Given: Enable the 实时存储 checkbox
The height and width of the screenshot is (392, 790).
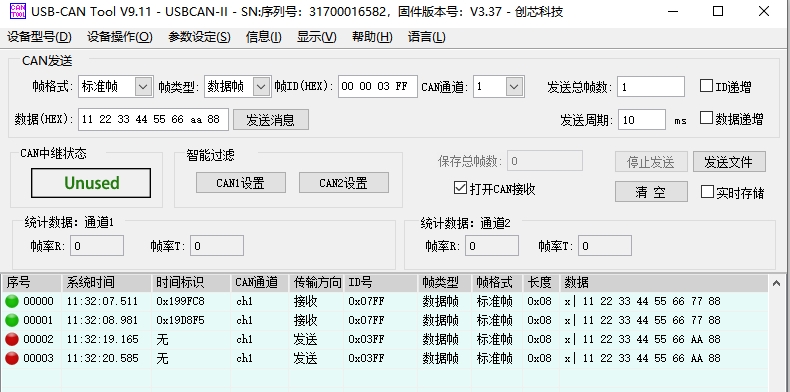Looking at the screenshot, I should click(x=707, y=192).
